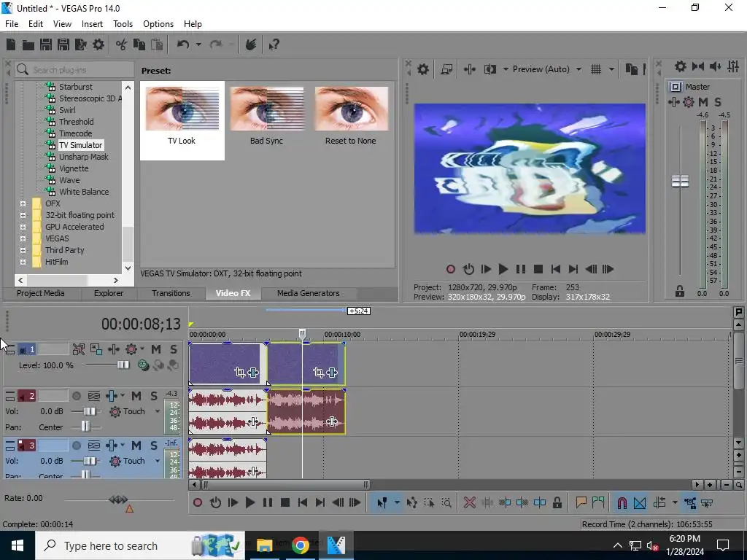The width and height of the screenshot is (747, 560).
Task: Adjust audio track 2 volume slider
Action: click(90, 411)
